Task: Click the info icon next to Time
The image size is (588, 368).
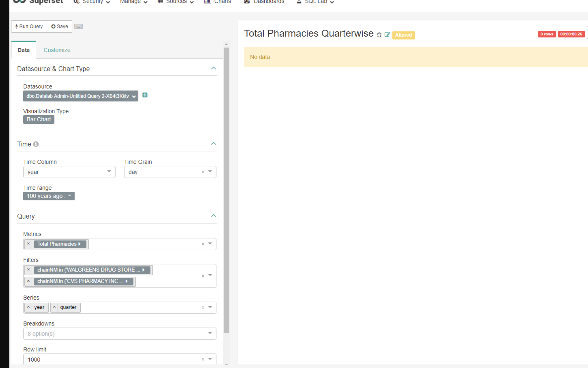Action: [x=36, y=144]
